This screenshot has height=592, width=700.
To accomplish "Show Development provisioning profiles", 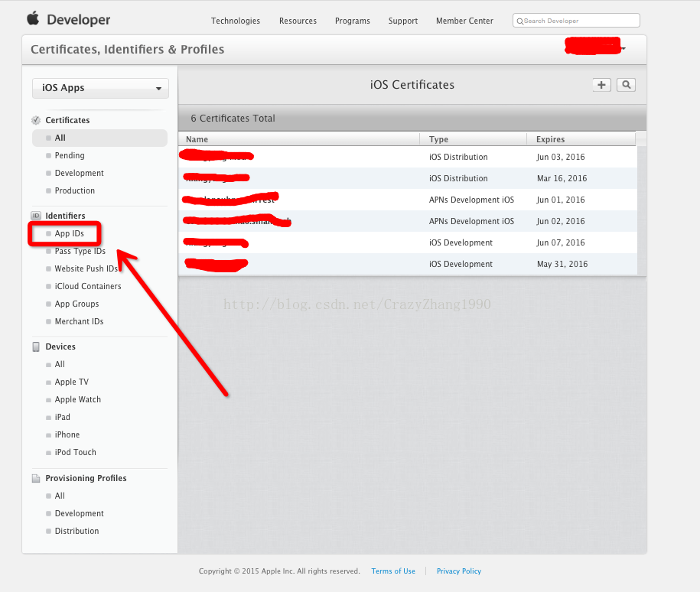I will pyautogui.click(x=79, y=513).
